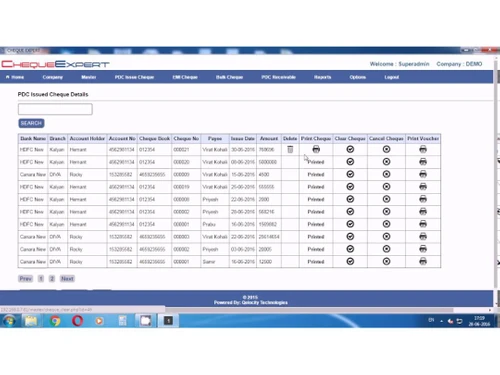Screen dimensions: 500x375
Task: Print voucher for Prabu's cheque
Action: pyautogui.click(x=423, y=224)
